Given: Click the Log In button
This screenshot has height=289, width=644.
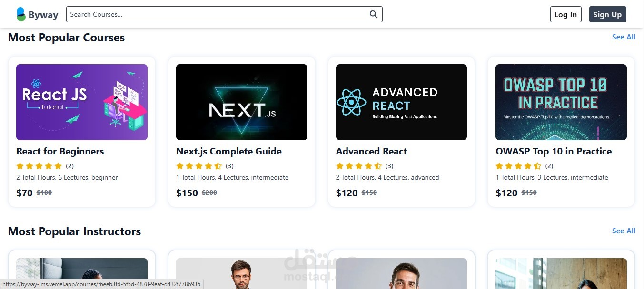Looking at the screenshot, I should [x=565, y=14].
